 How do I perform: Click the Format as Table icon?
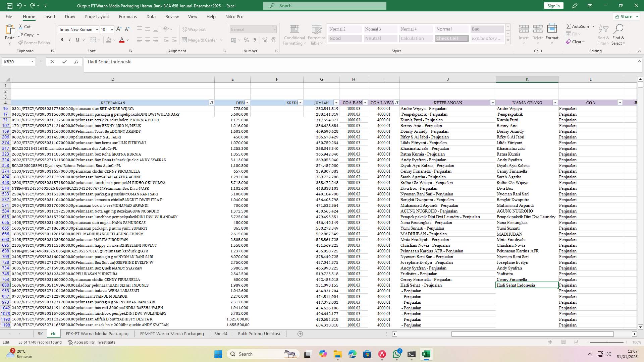pos(316,35)
